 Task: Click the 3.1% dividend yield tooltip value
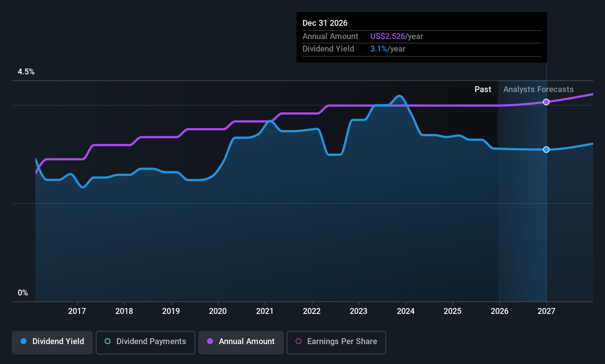point(379,49)
